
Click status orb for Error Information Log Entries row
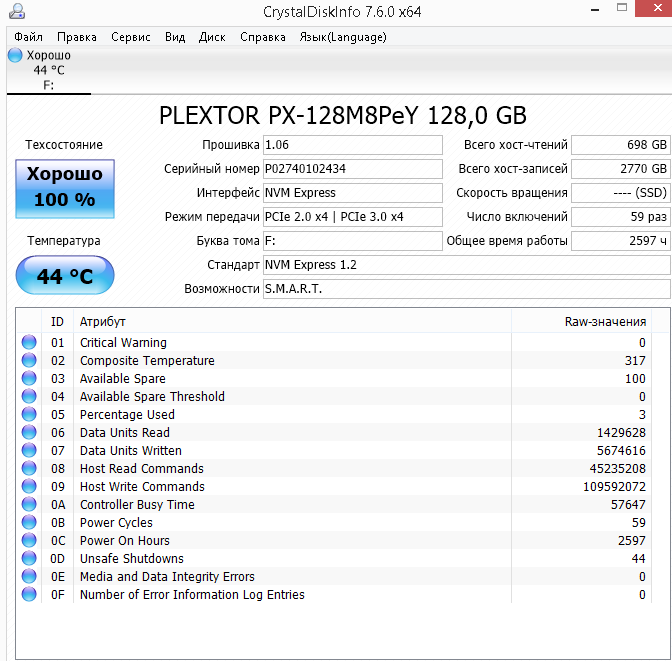point(29,594)
